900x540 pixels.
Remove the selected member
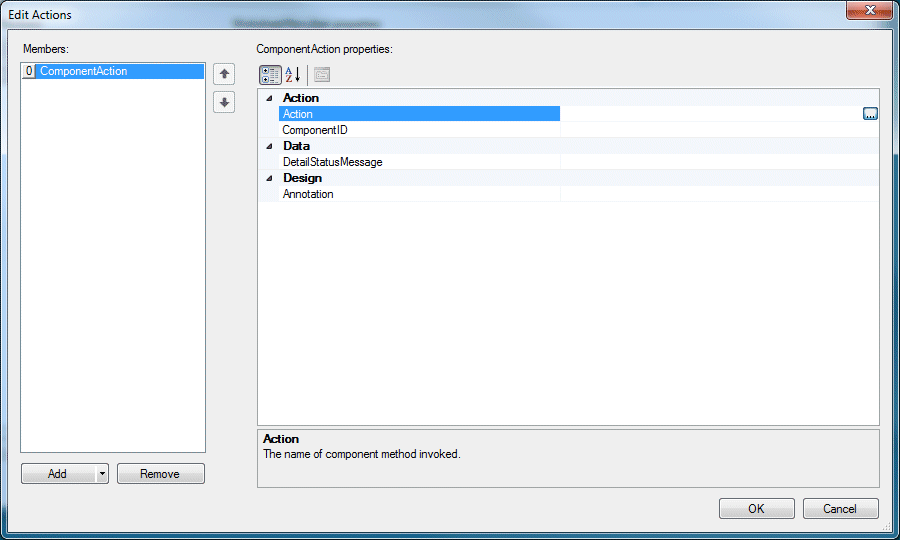[x=161, y=474]
